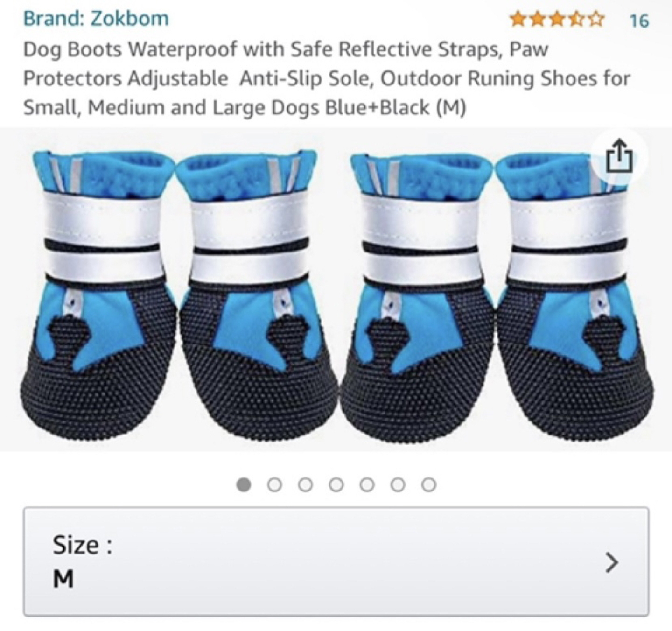This screenshot has width=672, height=631.
Task: Open the Size selector dropdown
Action: [x=336, y=561]
